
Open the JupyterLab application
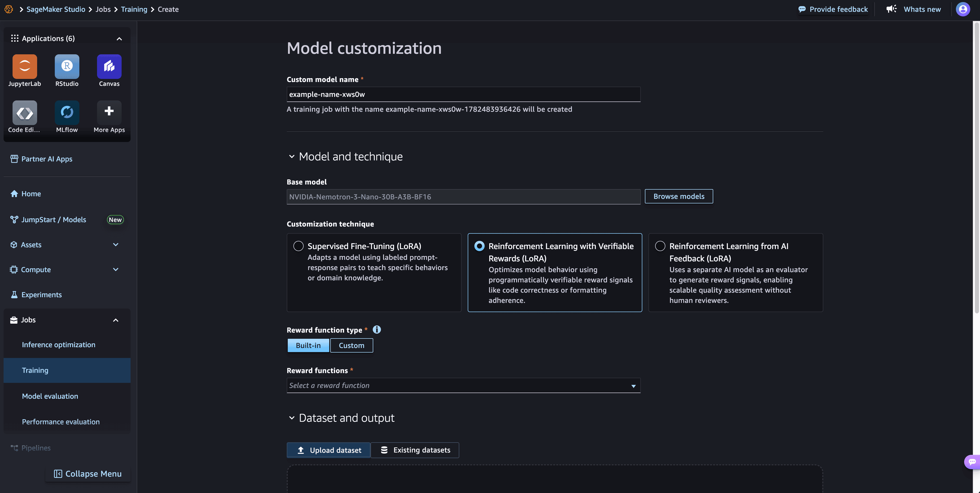coord(25,67)
